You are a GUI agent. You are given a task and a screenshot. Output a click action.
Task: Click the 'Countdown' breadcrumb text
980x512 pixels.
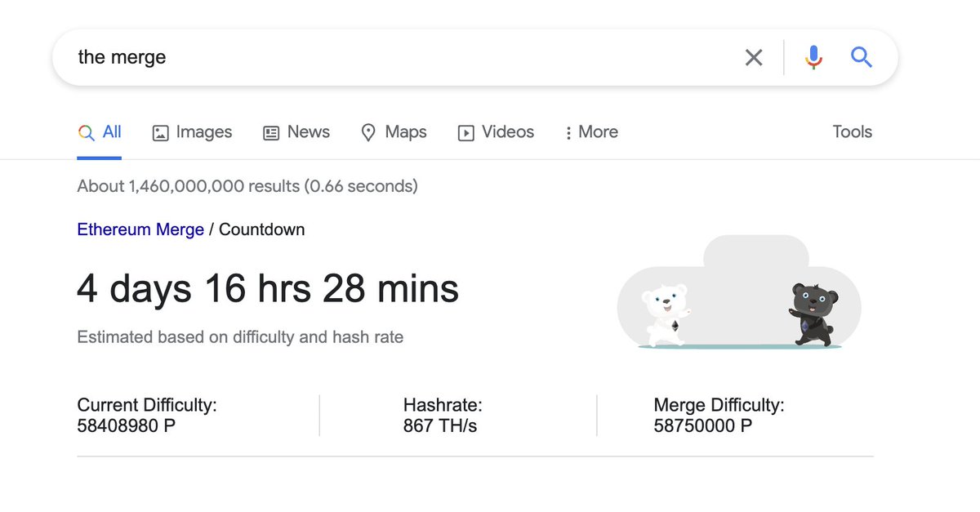262,229
